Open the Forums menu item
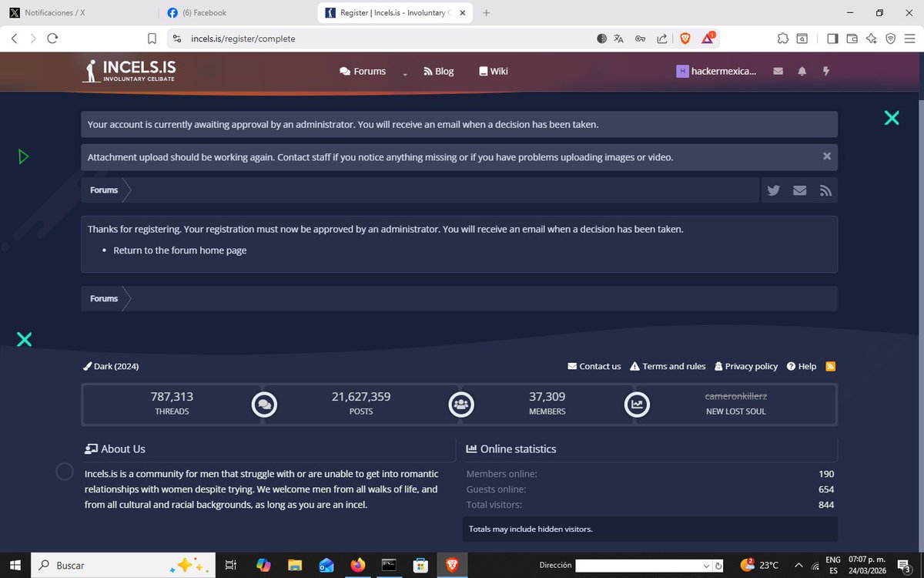This screenshot has width=924, height=578. (363, 71)
